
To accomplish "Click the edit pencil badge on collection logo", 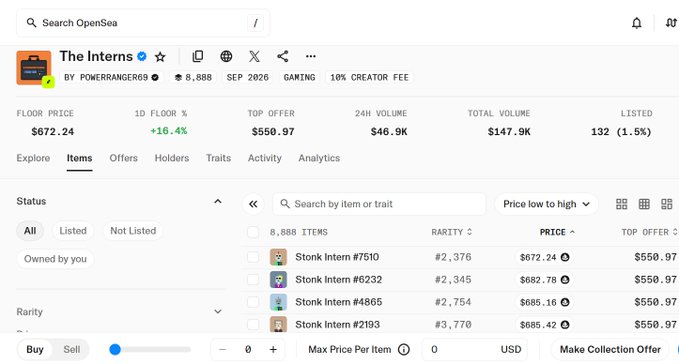I will (48, 81).
